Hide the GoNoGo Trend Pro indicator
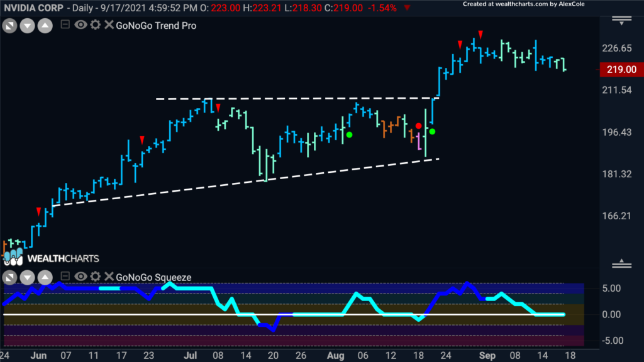 [x=80, y=25]
